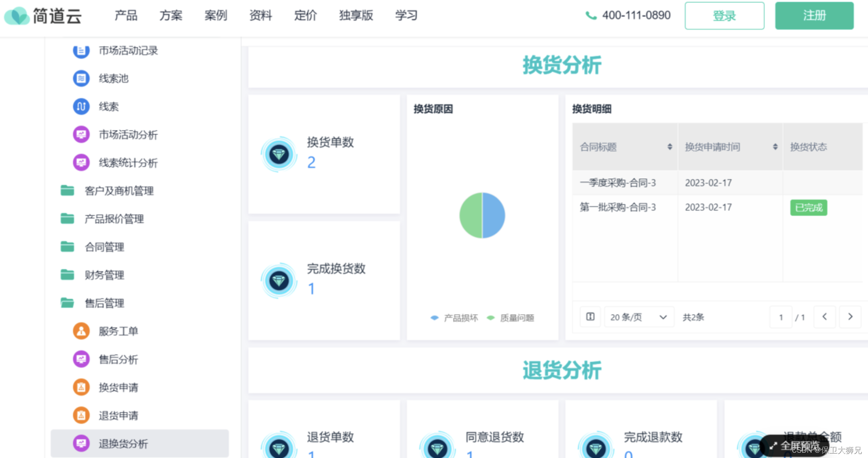Click the 简道云 logo icon
The image size is (868, 458).
17,16
